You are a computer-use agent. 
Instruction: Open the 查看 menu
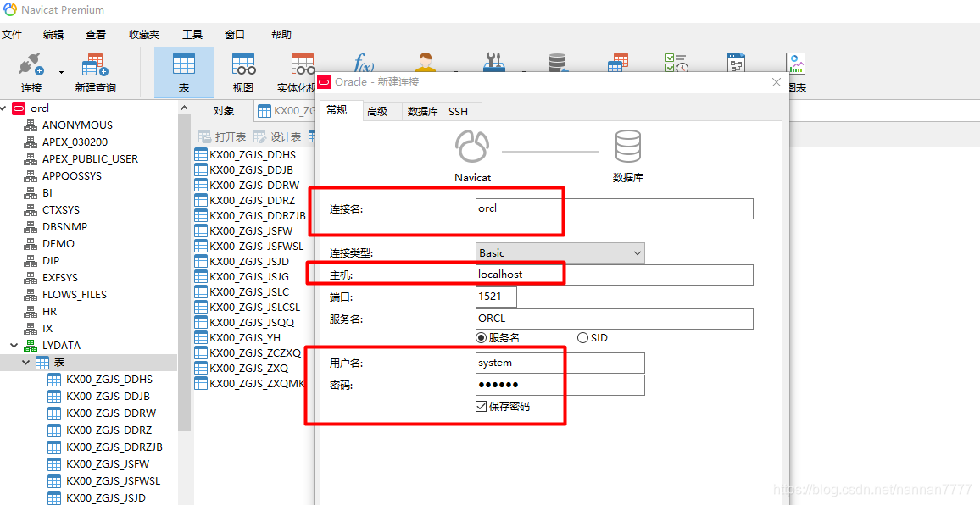[x=96, y=35]
